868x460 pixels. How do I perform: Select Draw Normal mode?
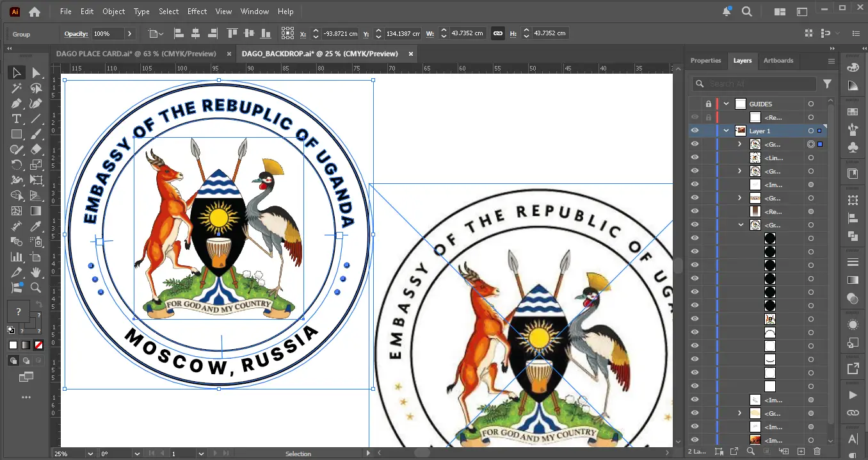(x=13, y=361)
